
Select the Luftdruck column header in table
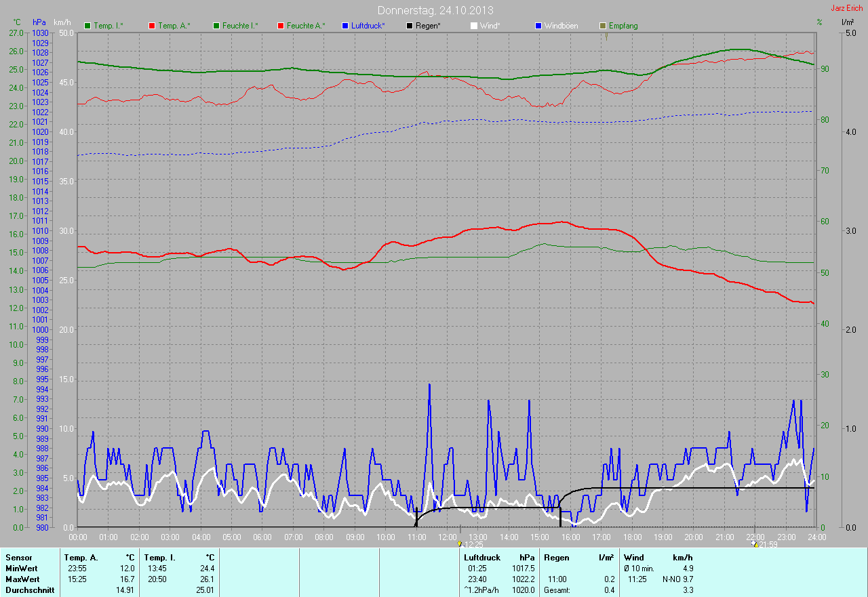(x=482, y=557)
